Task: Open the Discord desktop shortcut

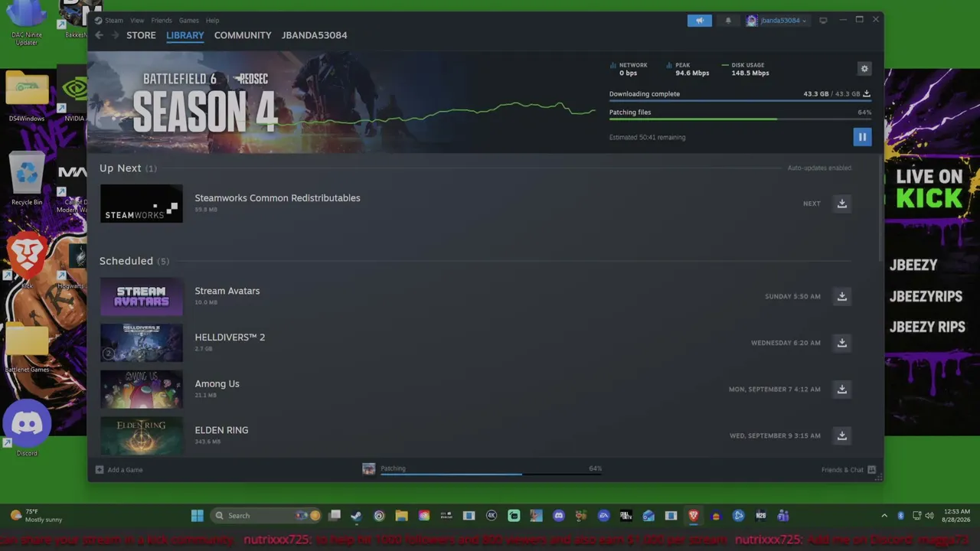Action: point(27,427)
